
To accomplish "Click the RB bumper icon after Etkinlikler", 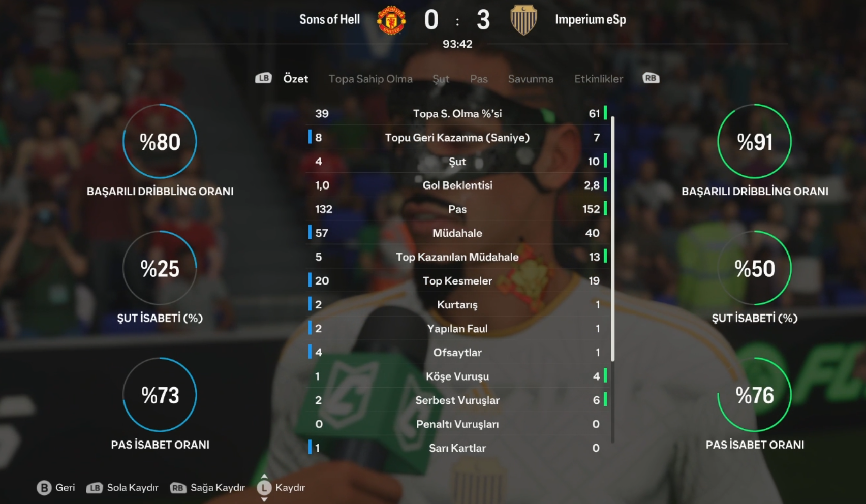I will (x=651, y=78).
